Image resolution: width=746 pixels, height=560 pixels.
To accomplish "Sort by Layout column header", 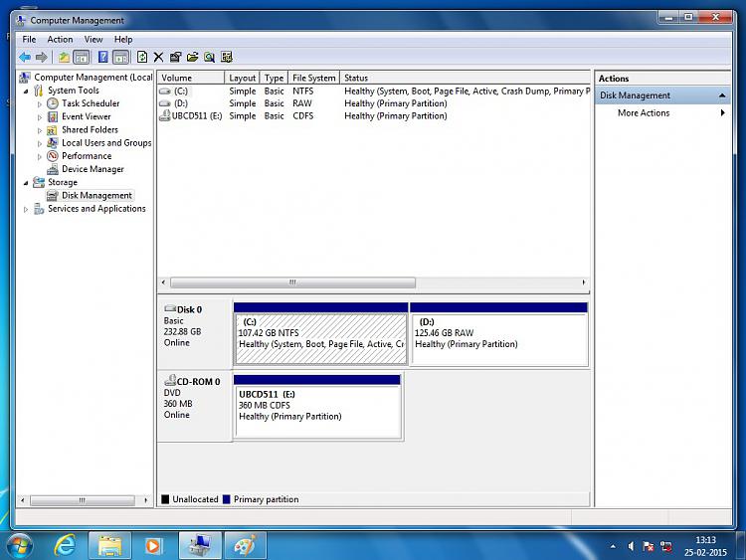I will [x=242, y=78].
